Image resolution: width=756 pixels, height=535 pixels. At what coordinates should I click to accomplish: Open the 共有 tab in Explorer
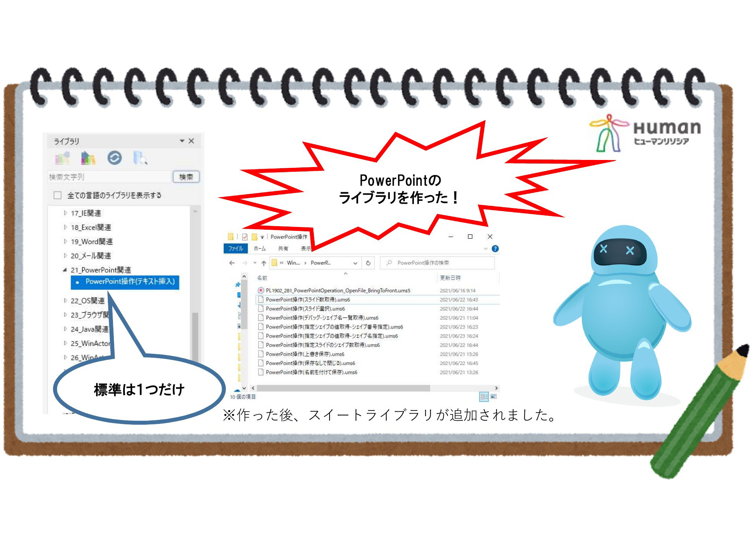[283, 249]
